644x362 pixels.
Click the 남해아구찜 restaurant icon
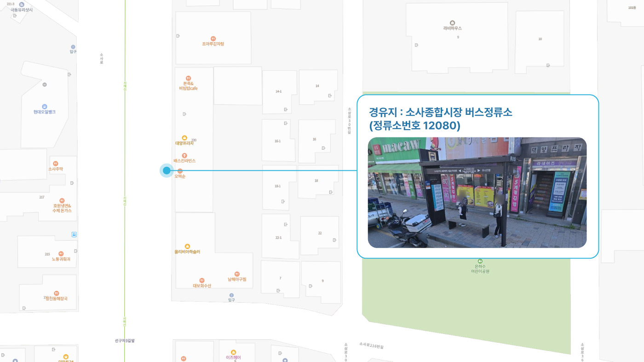point(237,274)
